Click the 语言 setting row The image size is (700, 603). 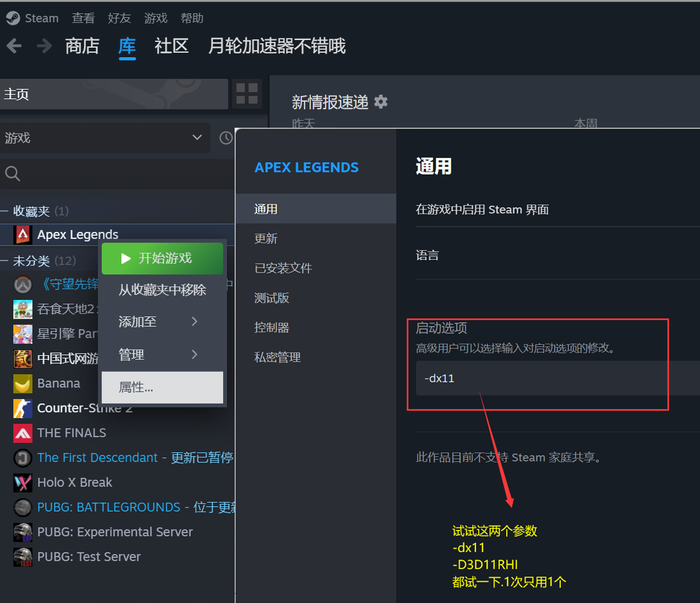point(558,255)
